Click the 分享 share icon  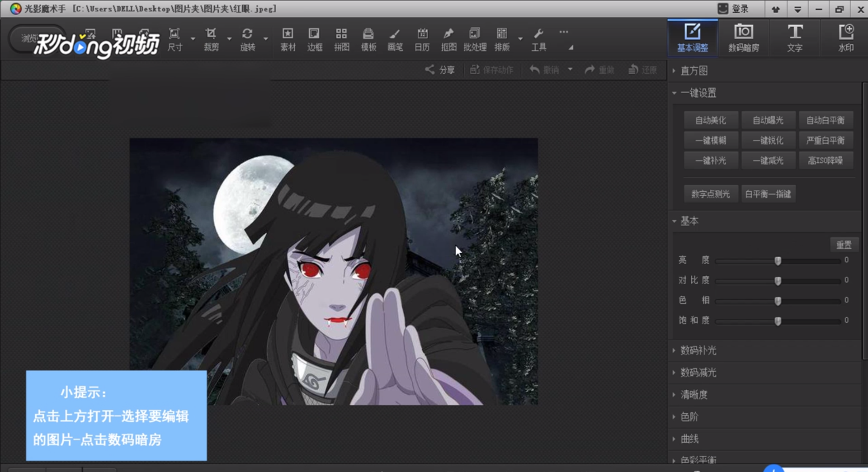coord(429,70)
